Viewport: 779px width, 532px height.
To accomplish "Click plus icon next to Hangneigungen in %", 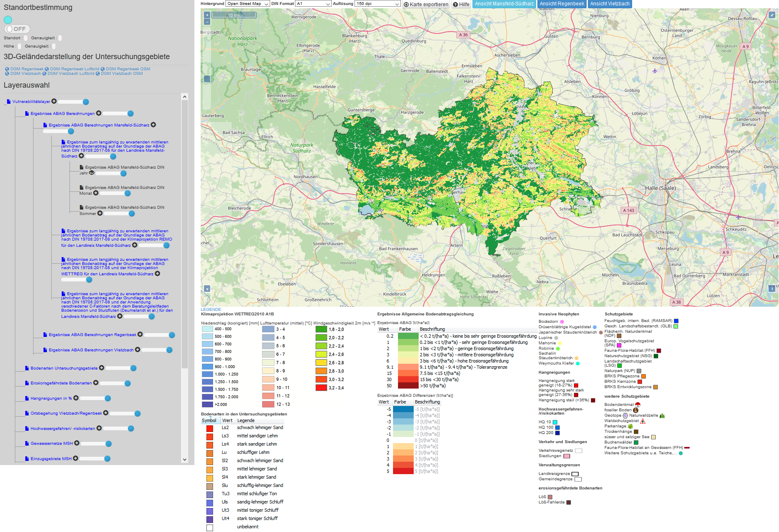I will 76,398.
